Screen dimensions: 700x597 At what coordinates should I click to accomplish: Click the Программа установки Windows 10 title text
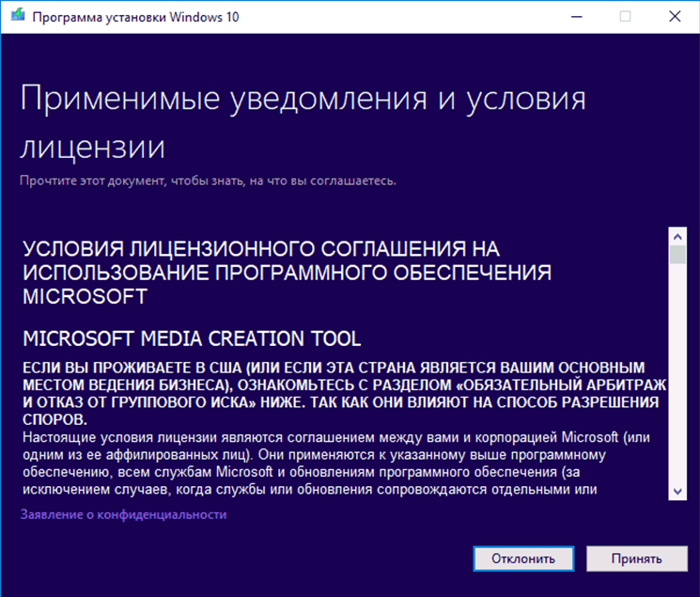136,16
